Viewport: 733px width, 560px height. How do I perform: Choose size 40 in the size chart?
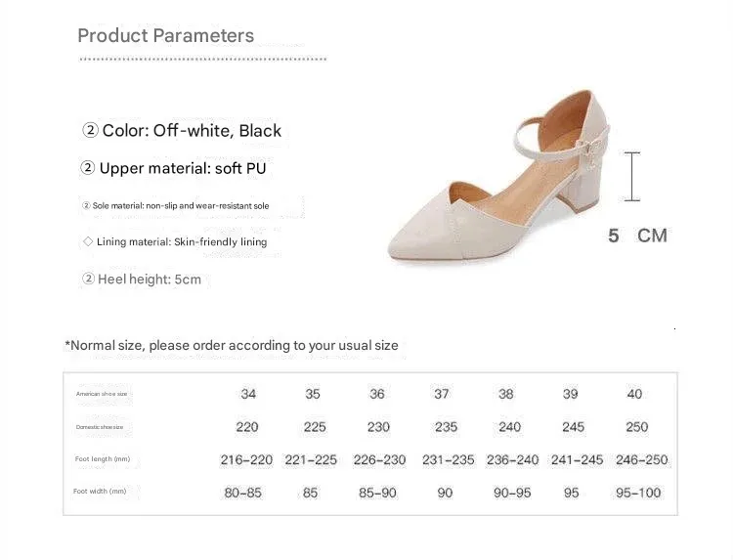(x=635, y=394)
